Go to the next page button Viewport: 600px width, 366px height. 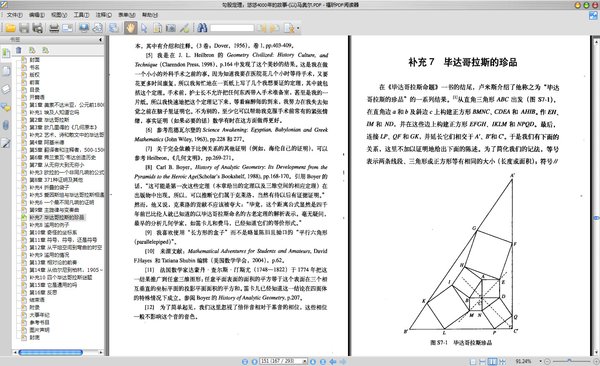pyautogui.click(x=313, y=361)
